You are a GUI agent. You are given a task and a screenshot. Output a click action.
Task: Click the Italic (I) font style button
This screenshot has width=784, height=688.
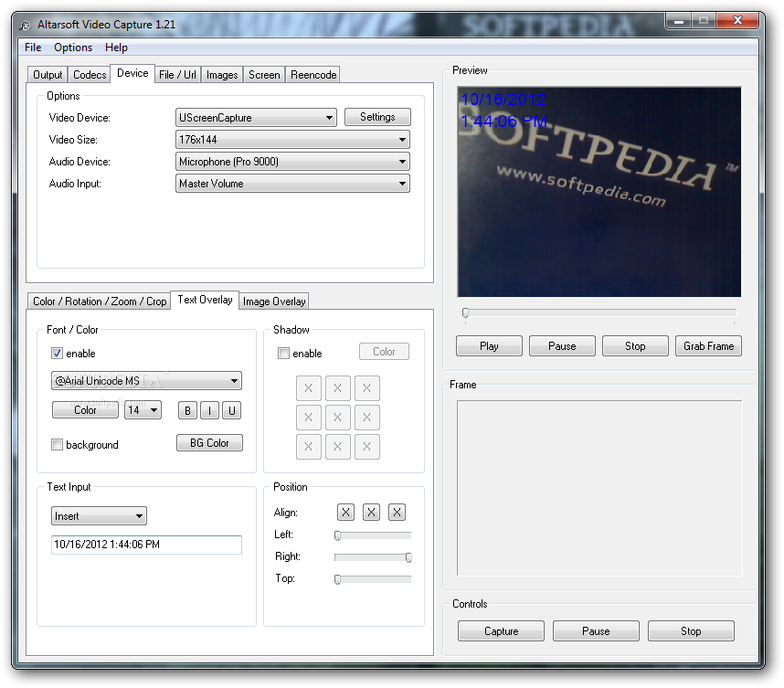209,410
